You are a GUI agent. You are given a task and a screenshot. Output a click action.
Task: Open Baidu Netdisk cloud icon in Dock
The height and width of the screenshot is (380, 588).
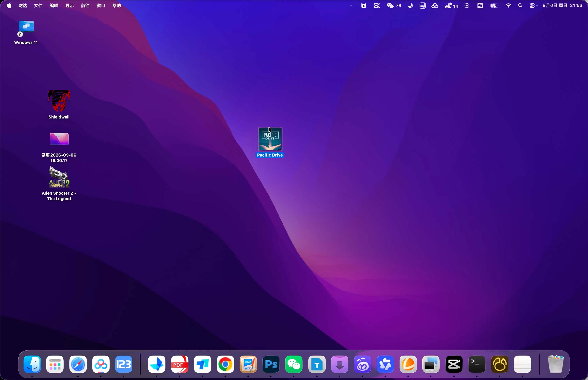(101, 364)
